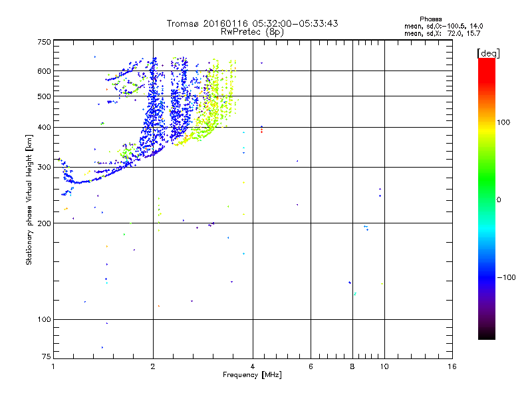Click the x-axis tick label '16'
This screenshot has height=399, width=532.
click(452, 366)
